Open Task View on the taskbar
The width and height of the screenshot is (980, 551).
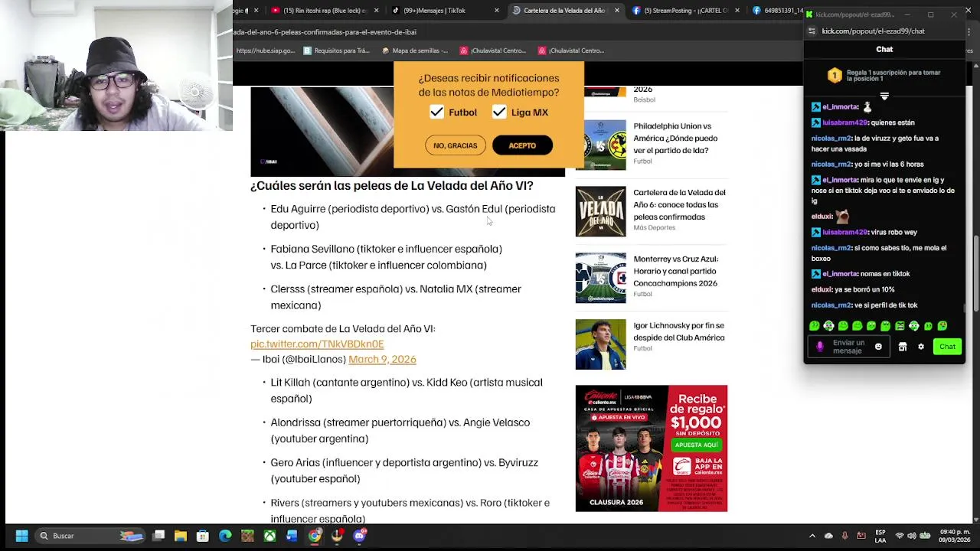coord(158,536)
